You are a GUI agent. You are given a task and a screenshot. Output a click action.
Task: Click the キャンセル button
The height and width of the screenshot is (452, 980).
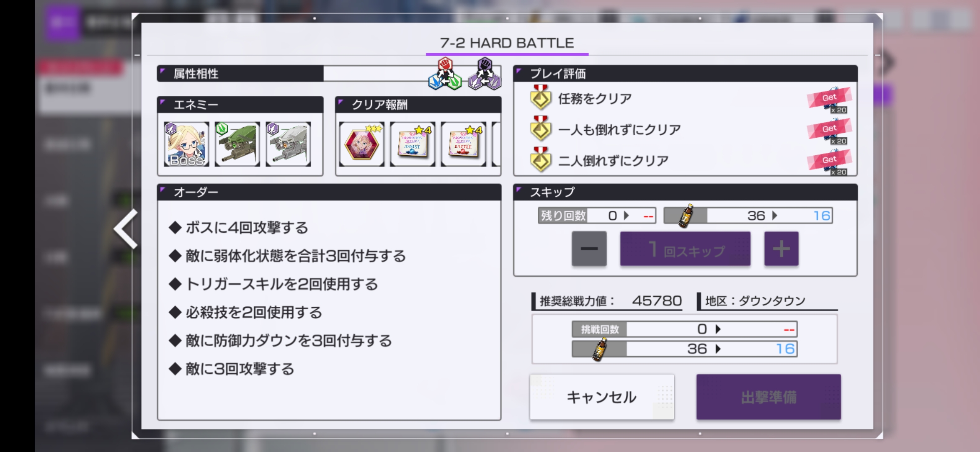tap(602, 397)
